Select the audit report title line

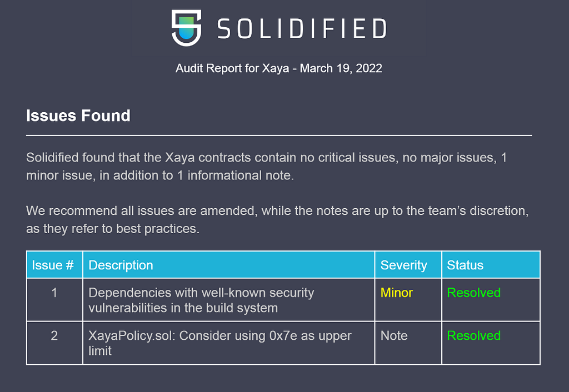[279, 68]
